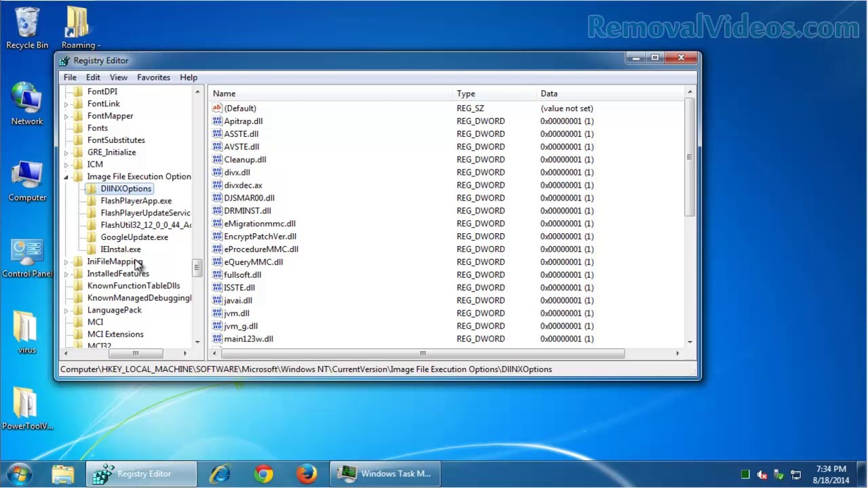Select the fullsoft.dll value name

point(242,275)
